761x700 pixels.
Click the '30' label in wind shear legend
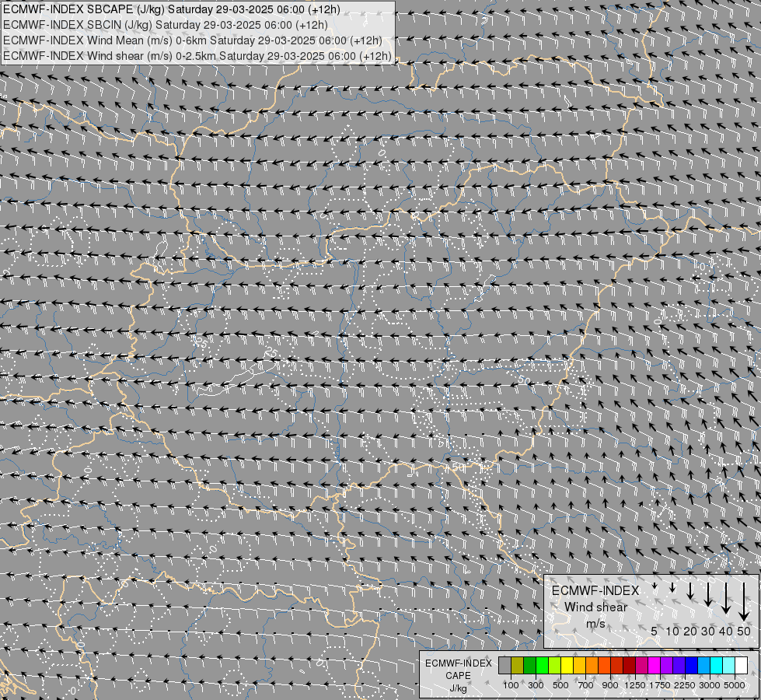click(x=708, y=631)
